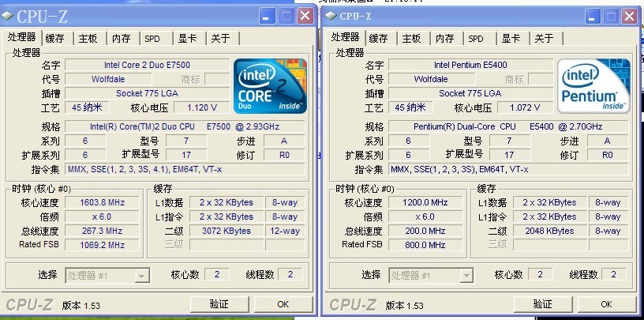Screen dimensions: 644x320
Task: Click Rated FSB value 800.0 MHz
Action: pyautogui.click(x=425, y=245)
